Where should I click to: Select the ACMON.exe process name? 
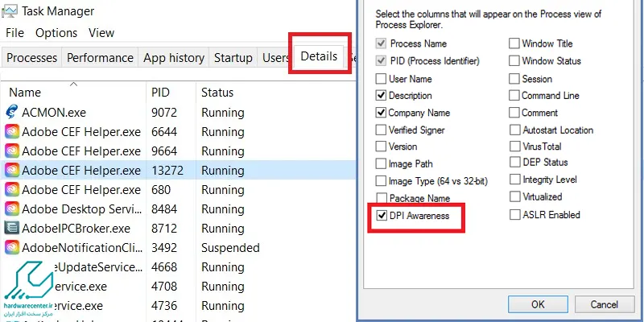[x=54, y=113]
